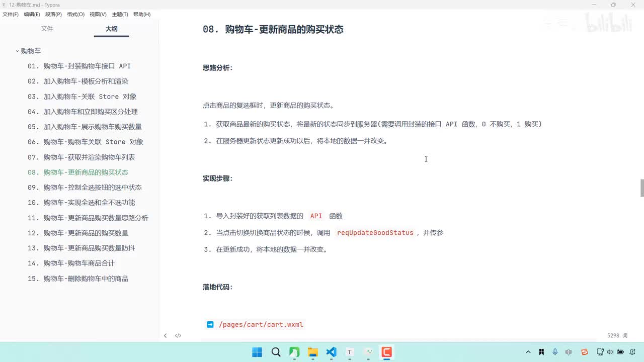Image resolution: width=644 pixels, height=362 pixels.
Task: Collapse the 购物车 outline root
Action: (x=17, y=51)
